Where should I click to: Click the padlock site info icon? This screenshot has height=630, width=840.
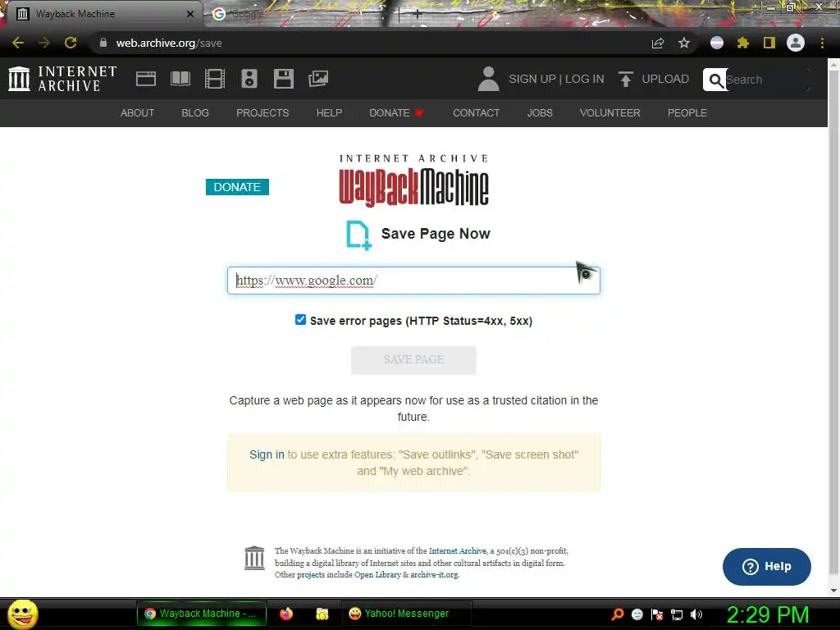[x=103, y=43]
